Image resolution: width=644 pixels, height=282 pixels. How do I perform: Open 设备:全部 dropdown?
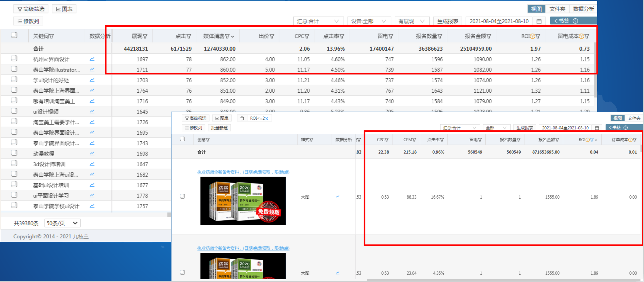pyautogui.click(x=369, y=21)
